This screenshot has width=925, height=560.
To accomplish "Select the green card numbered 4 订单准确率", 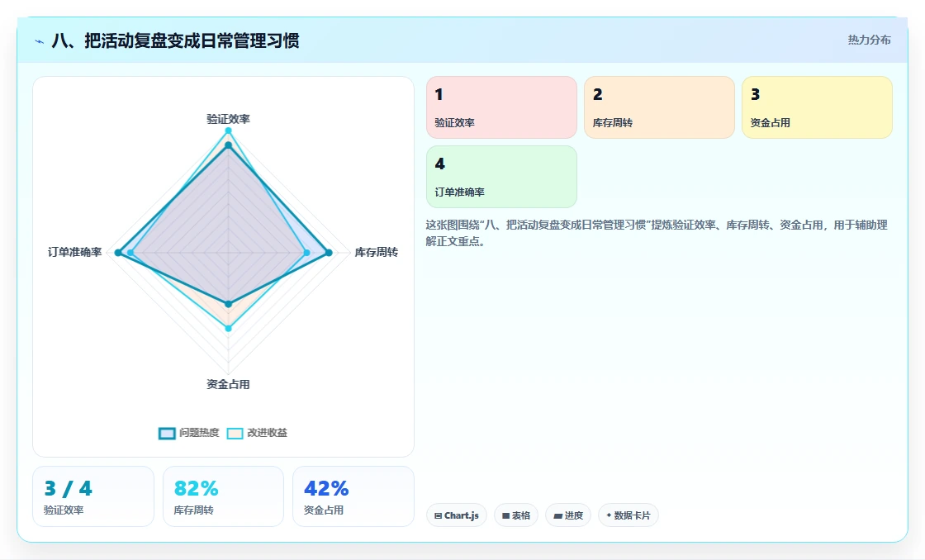I will pyautogui.click(x=501, y=177).
